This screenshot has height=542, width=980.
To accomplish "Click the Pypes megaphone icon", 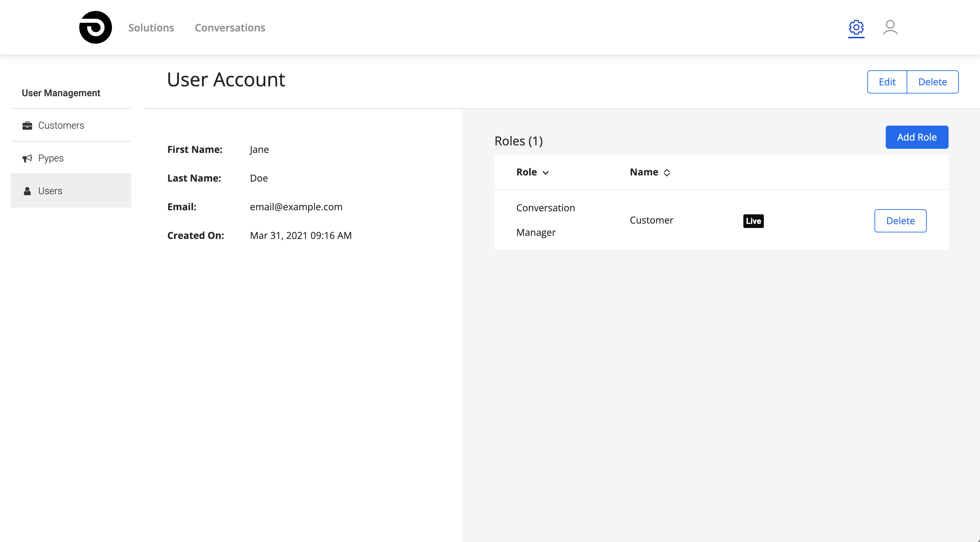I will pos(27,158).
